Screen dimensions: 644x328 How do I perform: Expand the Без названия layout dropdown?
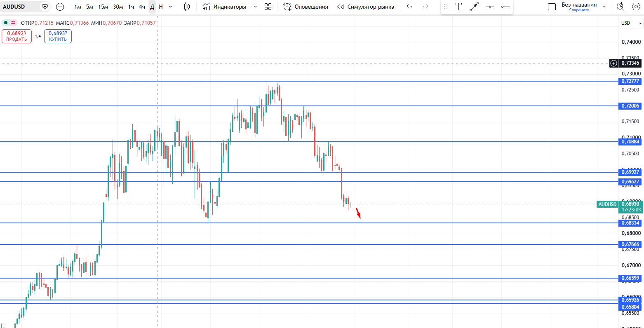tap(604, 7)
